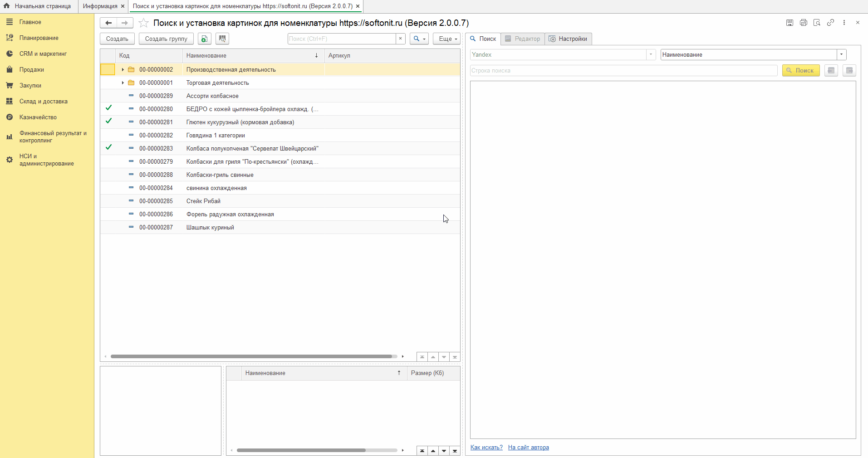Open the Еще dropdown menu
The image size is (868, 458).
[x=446, y=39]
